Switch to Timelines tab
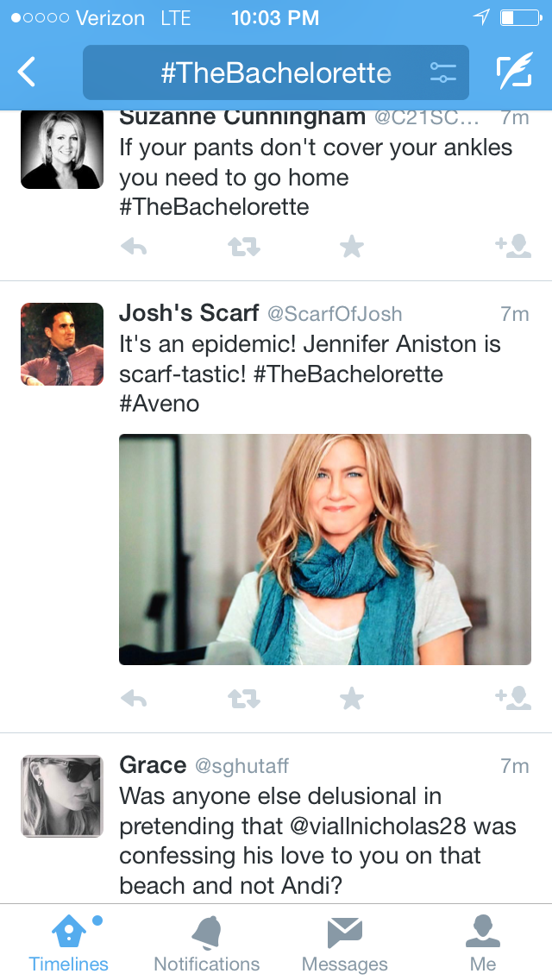This screenshot has width=552, height=980. point(69,943)
